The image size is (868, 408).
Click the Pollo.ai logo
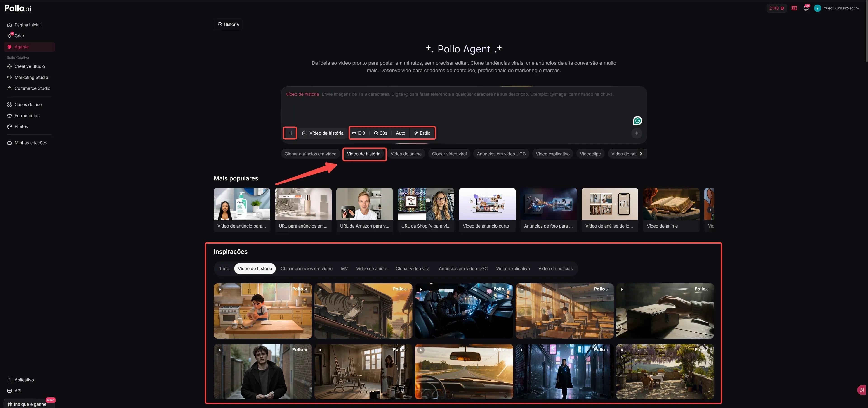click(18, 8)
